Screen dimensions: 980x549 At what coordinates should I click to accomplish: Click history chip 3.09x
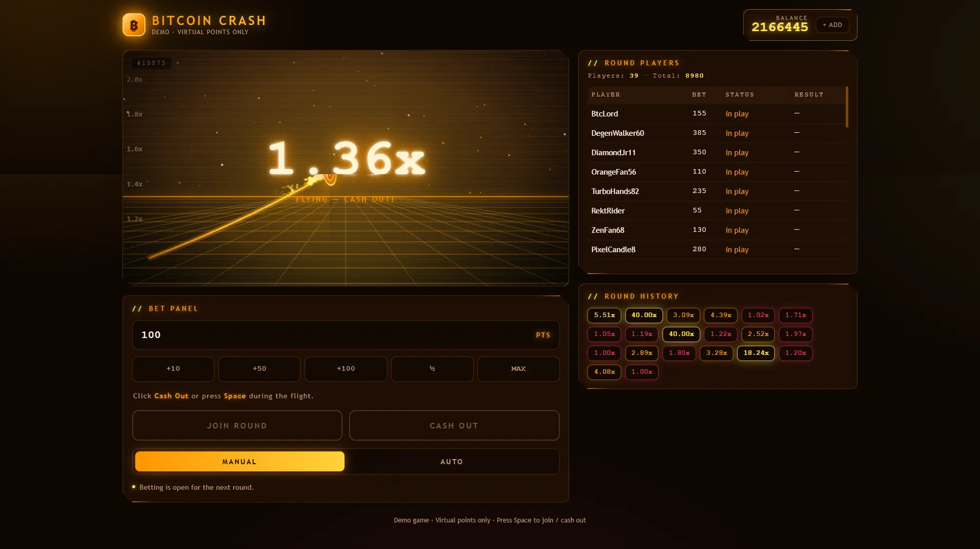[x=683, y=316]
